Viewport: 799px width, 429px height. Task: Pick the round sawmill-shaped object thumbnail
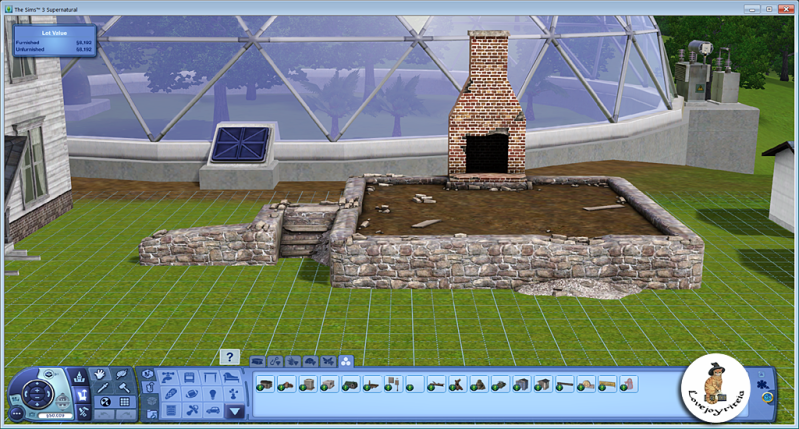click(x=586, y=385)
